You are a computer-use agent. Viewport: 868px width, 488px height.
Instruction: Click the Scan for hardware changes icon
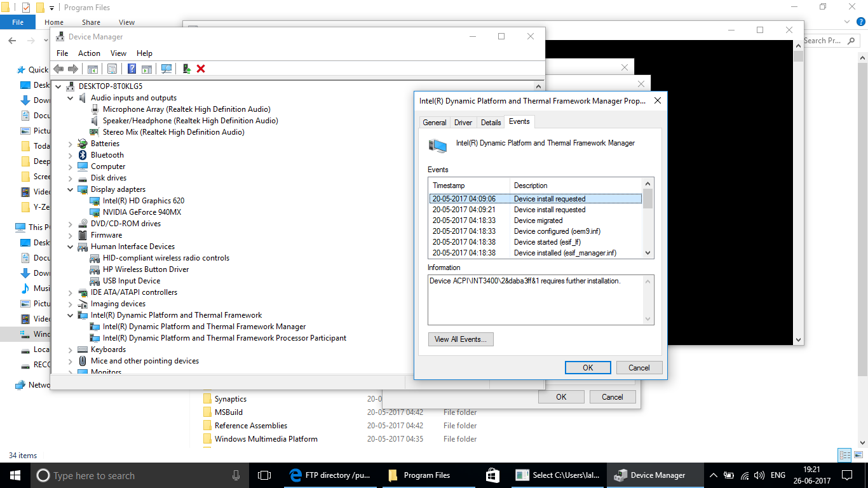pos(166,69)
